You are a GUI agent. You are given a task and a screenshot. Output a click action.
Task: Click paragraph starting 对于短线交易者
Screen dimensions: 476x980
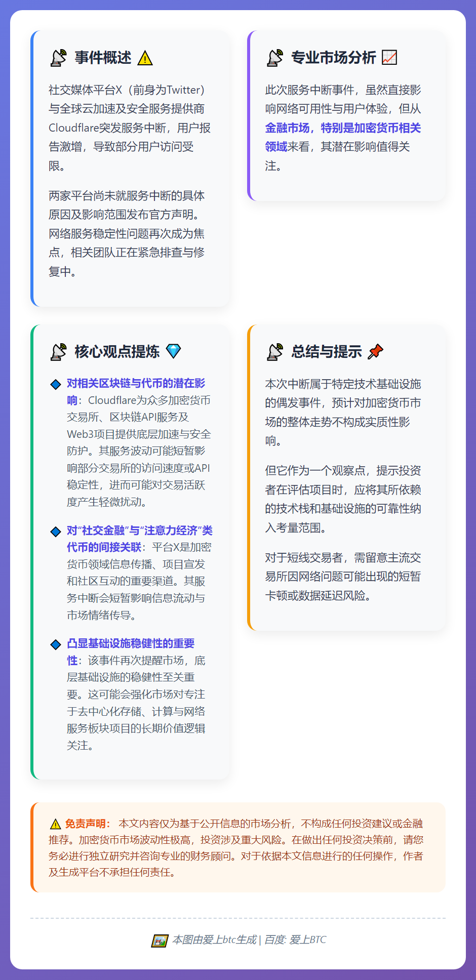tap(343, 577)
